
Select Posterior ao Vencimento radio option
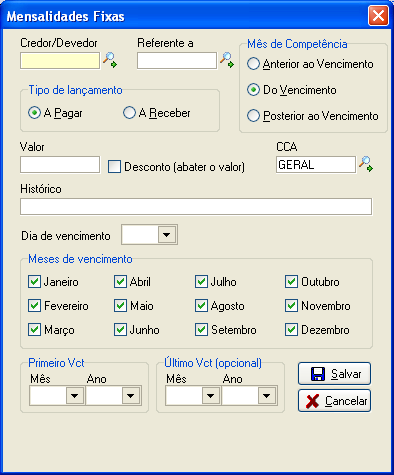(x=253, y=116)
